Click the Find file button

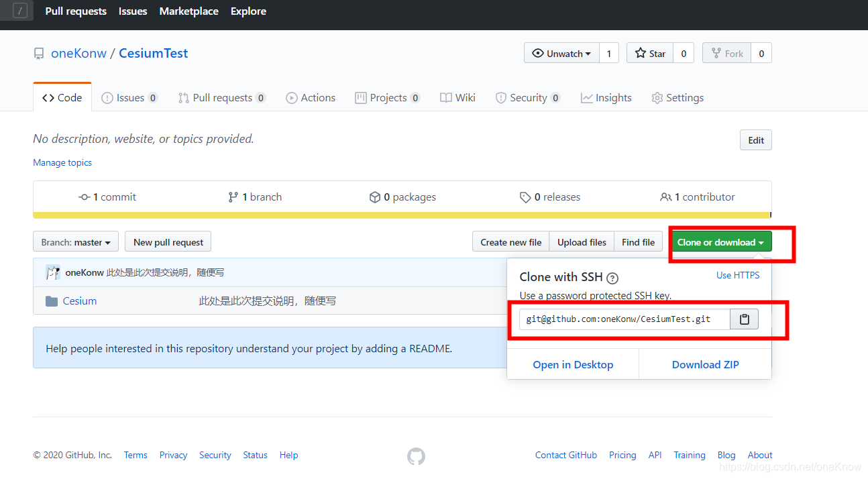coord(639,242)
